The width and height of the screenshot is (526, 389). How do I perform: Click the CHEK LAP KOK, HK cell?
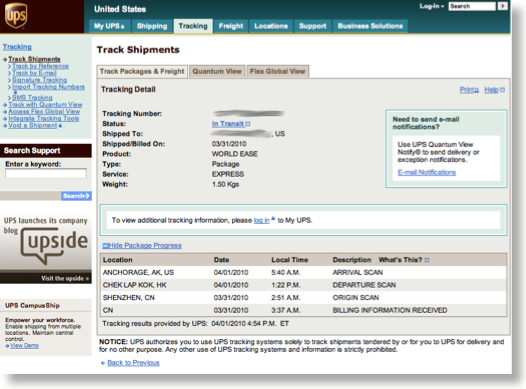135,285
